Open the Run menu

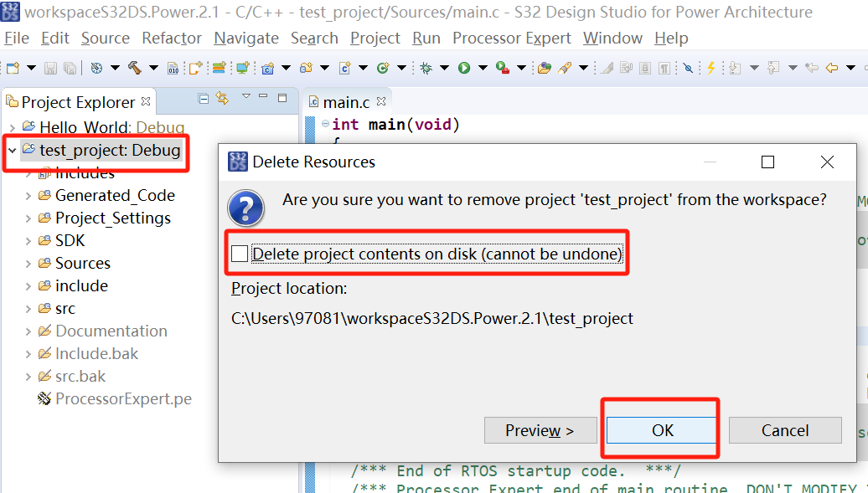[426, 39]
